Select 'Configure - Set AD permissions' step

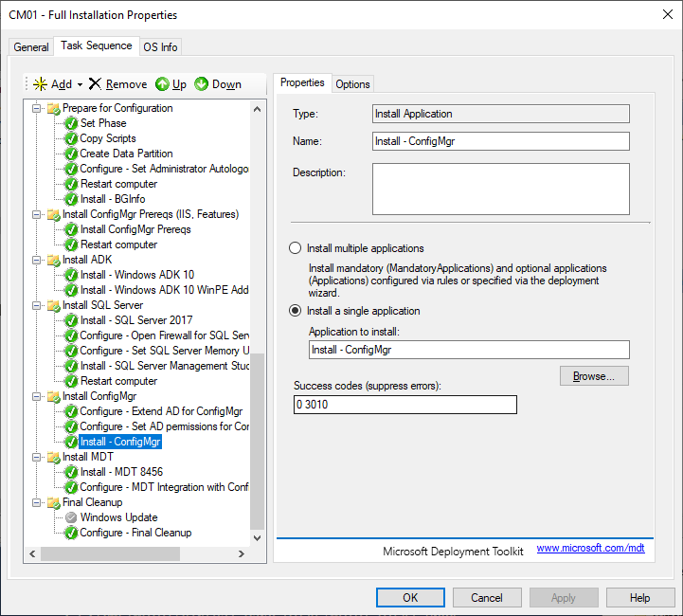point(164,426)
